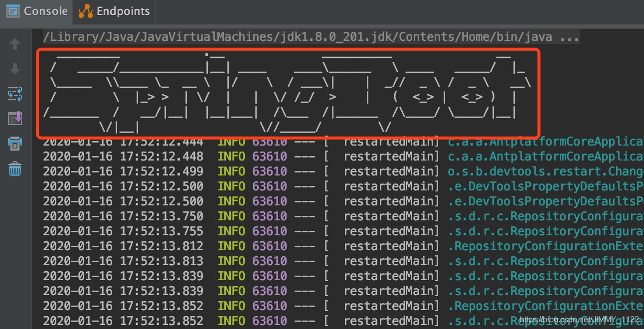The height and width of the screenshot is (329, 644).
Task: Clear all console output with trash icon
Action: coord(15,169)
